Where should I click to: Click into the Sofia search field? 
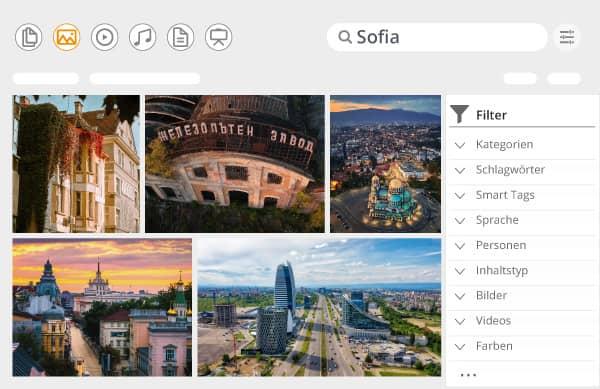[437, 37]
